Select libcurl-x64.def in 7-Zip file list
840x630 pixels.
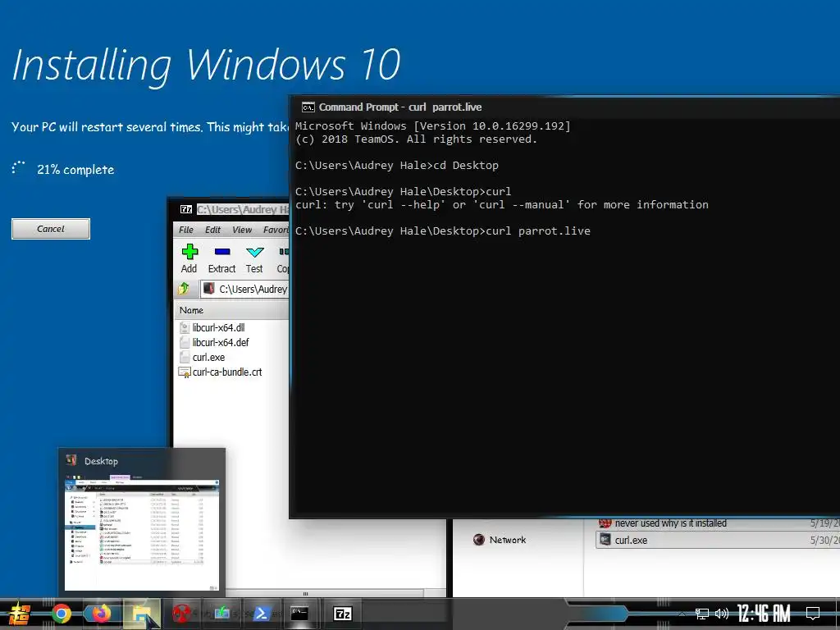pyautogui.click(x=220, y=342)
